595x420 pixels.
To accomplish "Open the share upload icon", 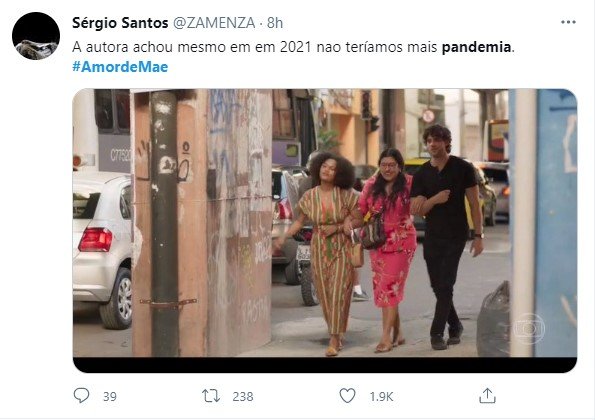I will [487, 396].
